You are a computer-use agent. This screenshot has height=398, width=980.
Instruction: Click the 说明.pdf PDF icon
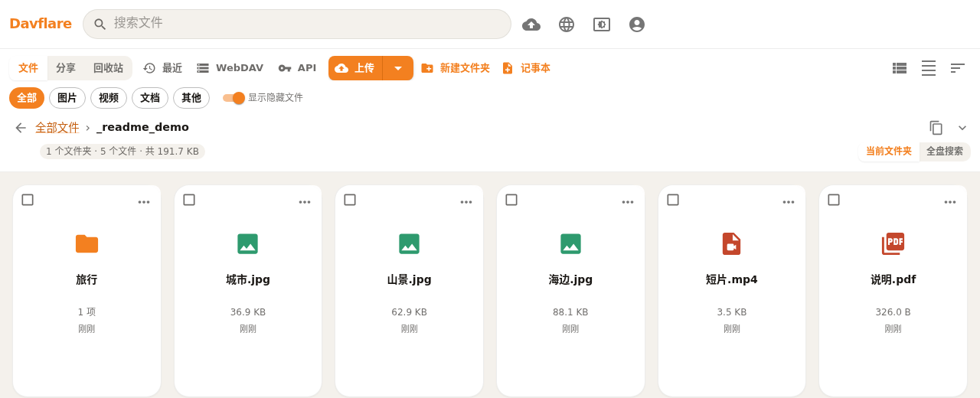coord(893,244)
